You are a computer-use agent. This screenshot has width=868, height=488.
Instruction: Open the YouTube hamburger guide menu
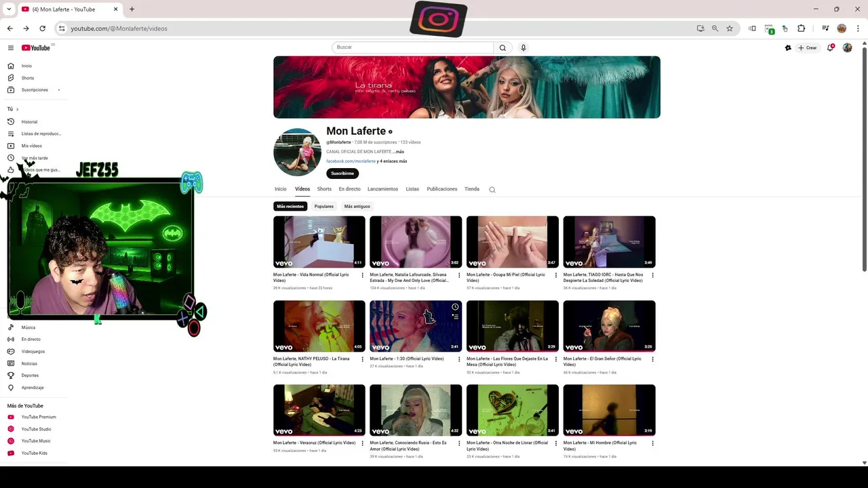[11, 47]
